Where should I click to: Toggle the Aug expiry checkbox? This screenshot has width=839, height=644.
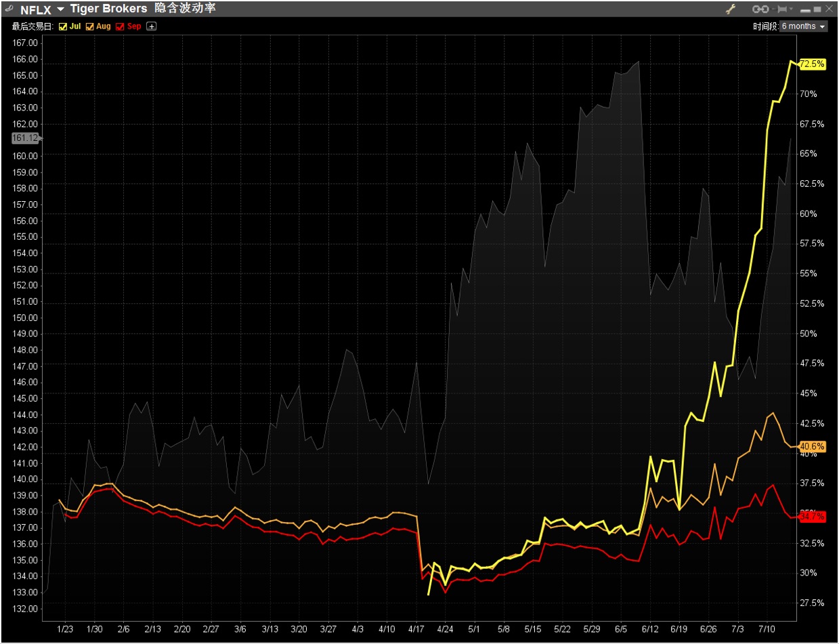90,26
